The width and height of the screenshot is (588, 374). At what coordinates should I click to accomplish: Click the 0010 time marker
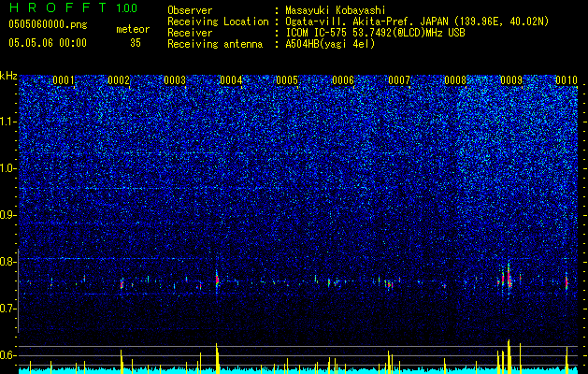point(566,80)
